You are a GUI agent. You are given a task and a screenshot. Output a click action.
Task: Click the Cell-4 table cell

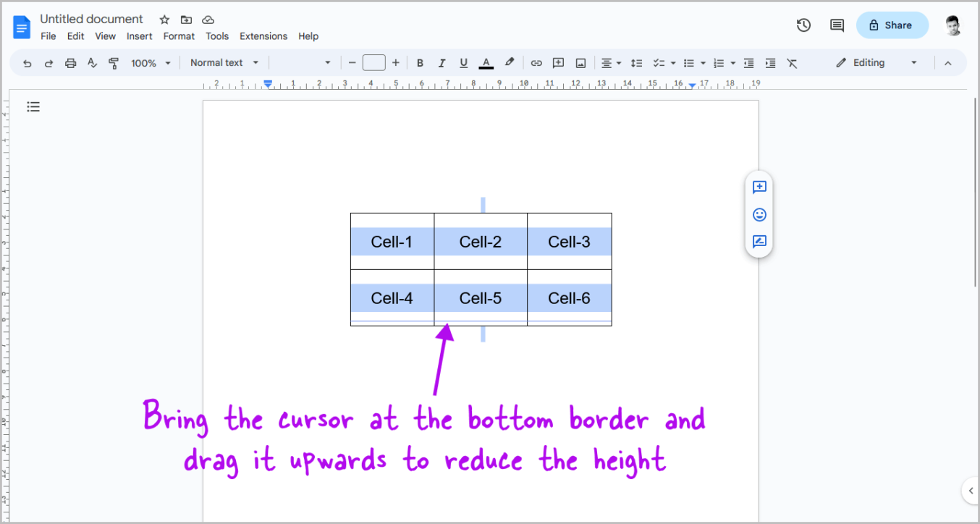[x=392, y=298]
